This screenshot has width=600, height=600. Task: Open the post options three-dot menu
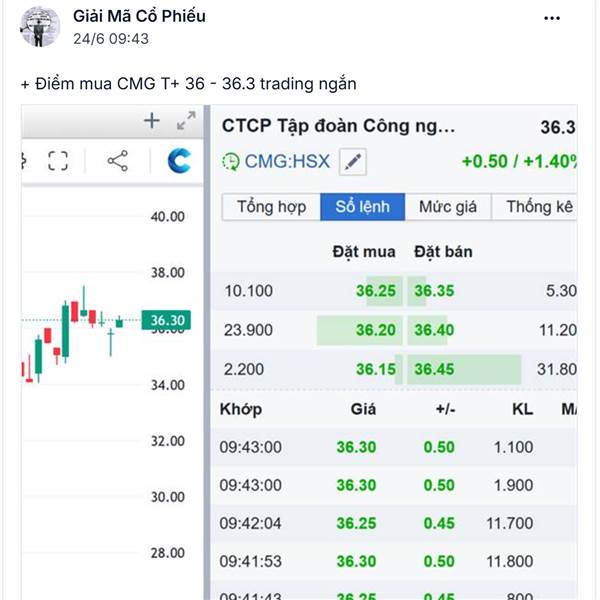click(x=552, y=18)
